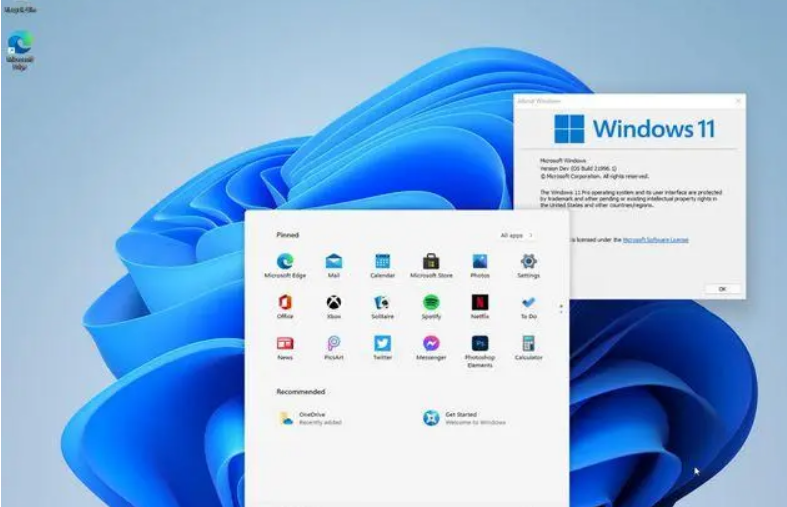Start the Solitaire game

point(382,303)
